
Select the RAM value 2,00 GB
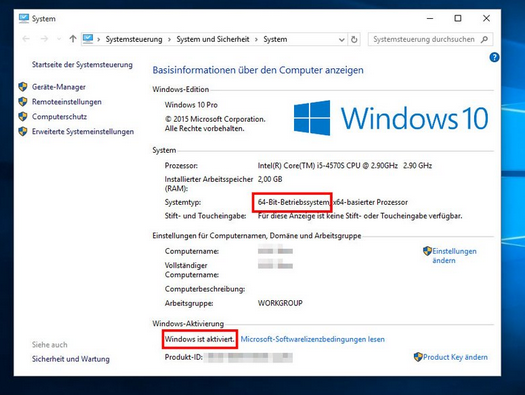[270, 179]
